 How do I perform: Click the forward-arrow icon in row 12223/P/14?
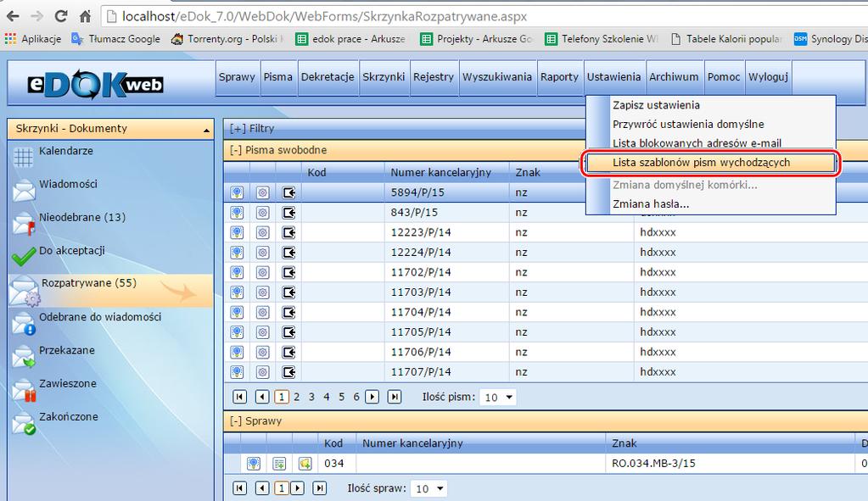tap(288, 232)
